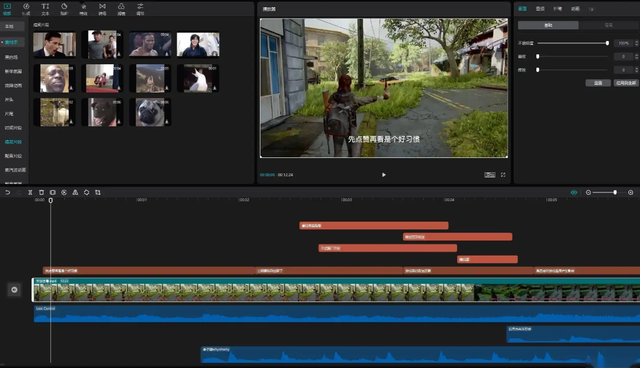Click the Redo arrow in timeline toolbar

pos(19,192)
